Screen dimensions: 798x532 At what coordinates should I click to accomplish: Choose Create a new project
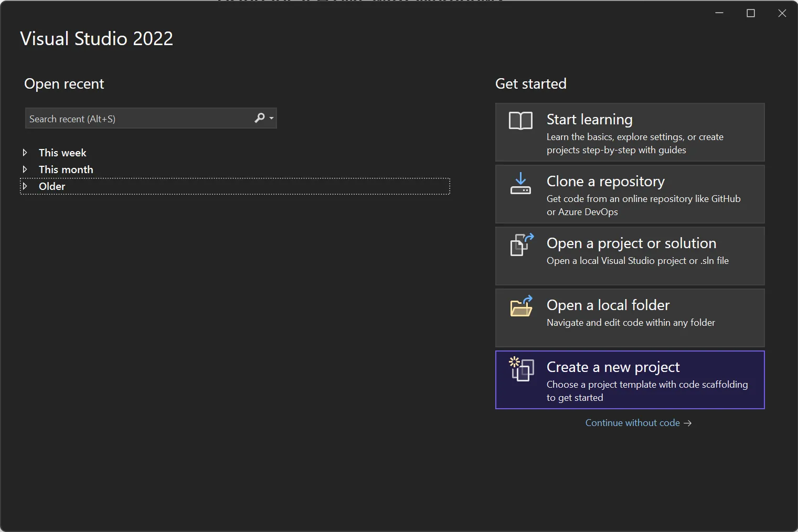click(x=630, y=380)
